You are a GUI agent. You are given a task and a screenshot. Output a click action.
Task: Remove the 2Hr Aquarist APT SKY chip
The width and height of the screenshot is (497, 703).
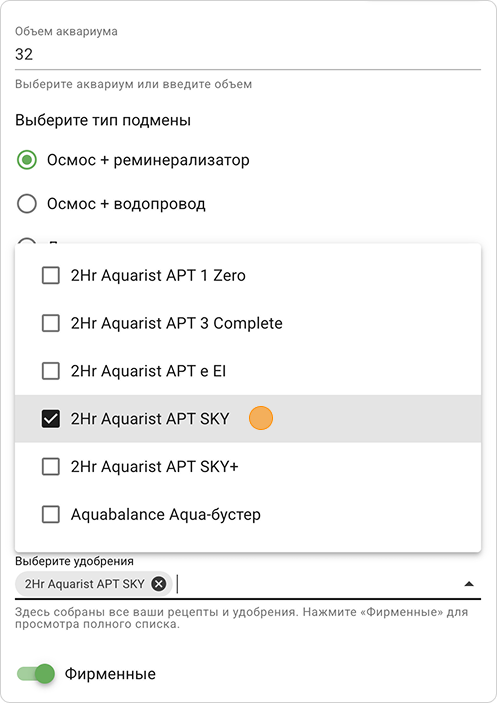pyautogui.click(x=158, y=584)
